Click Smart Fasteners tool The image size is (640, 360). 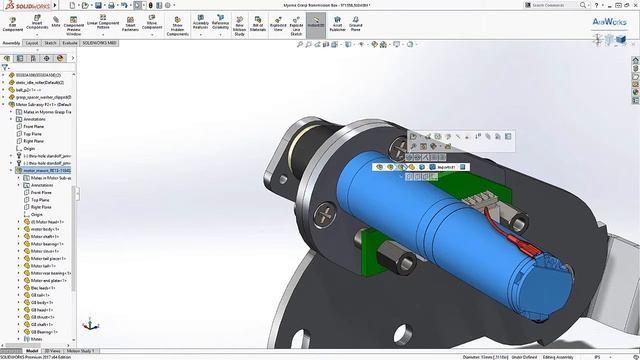pyautogui.click(x=130, y=24)
